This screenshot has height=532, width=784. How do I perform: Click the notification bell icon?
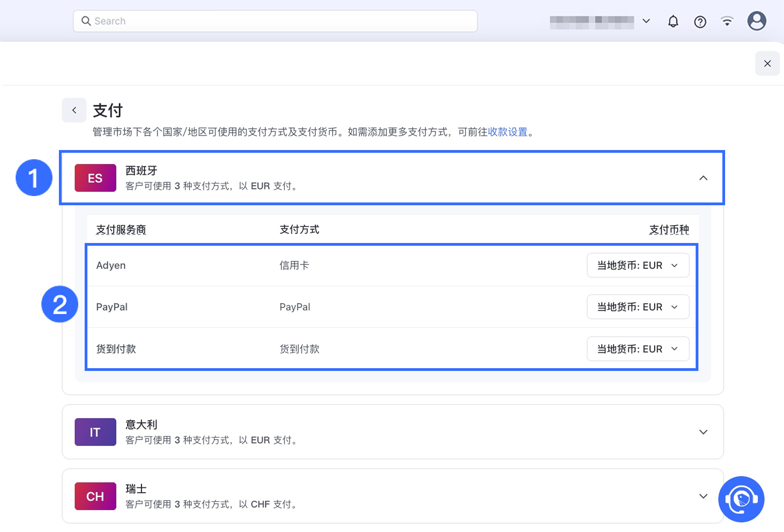(673, 21)
